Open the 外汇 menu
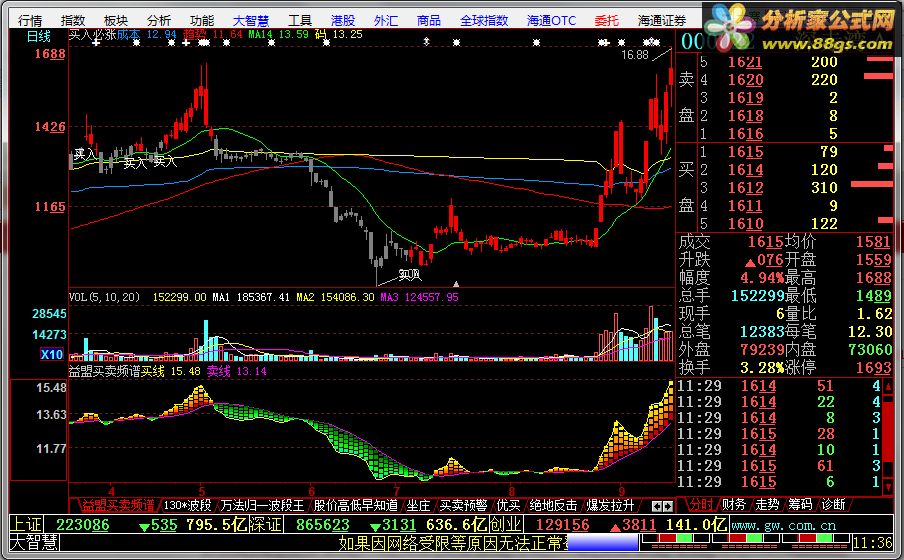Image resolution: width=904 pixels, height=560 pixels. pos(386,21)
